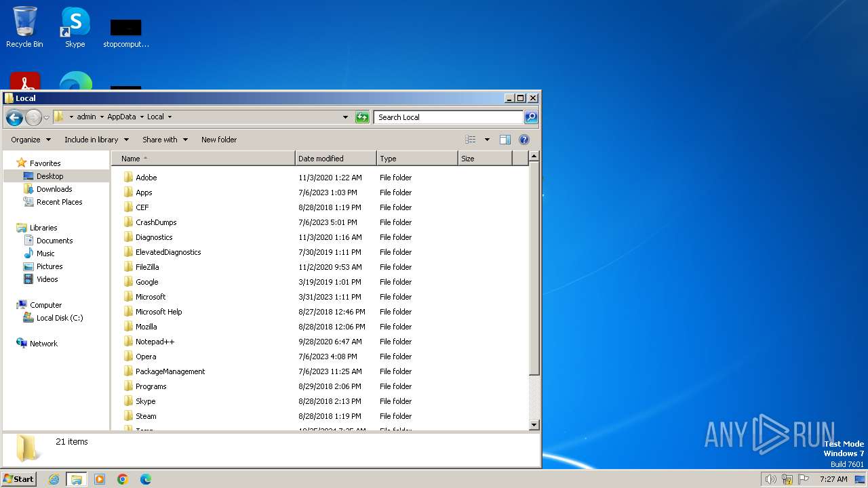This screenshot has height=488, width=868.
Task: Select the Diagnostics folder icon
Action: tap(128, 237)
